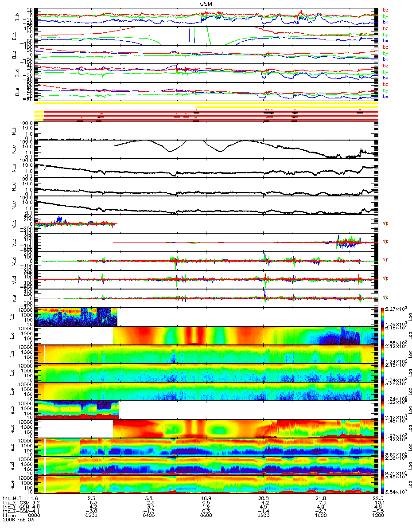Click the MLT value 22.3
The width and height of the screenshot is (412, 532).
coord(378,499)
